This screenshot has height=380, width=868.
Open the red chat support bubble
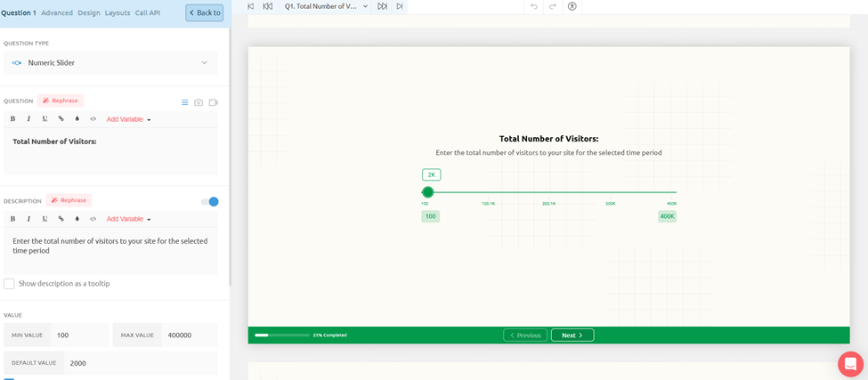(850, 363)
